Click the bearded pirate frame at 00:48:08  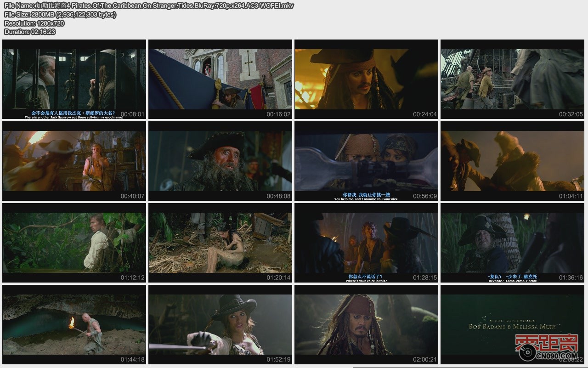click(220, 161)
